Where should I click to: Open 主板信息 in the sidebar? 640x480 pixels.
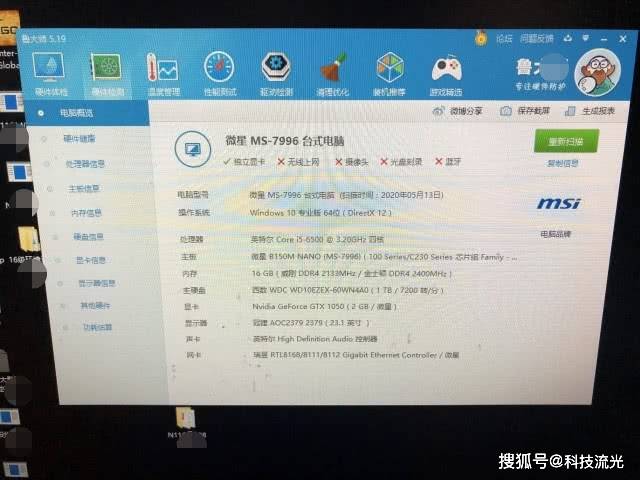click(x=84, y=188)
